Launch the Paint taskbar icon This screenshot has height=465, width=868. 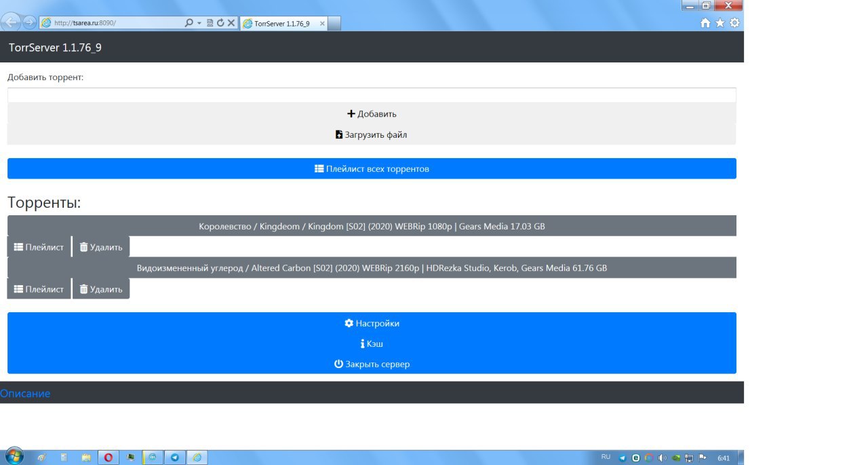(x=42, y=458)
